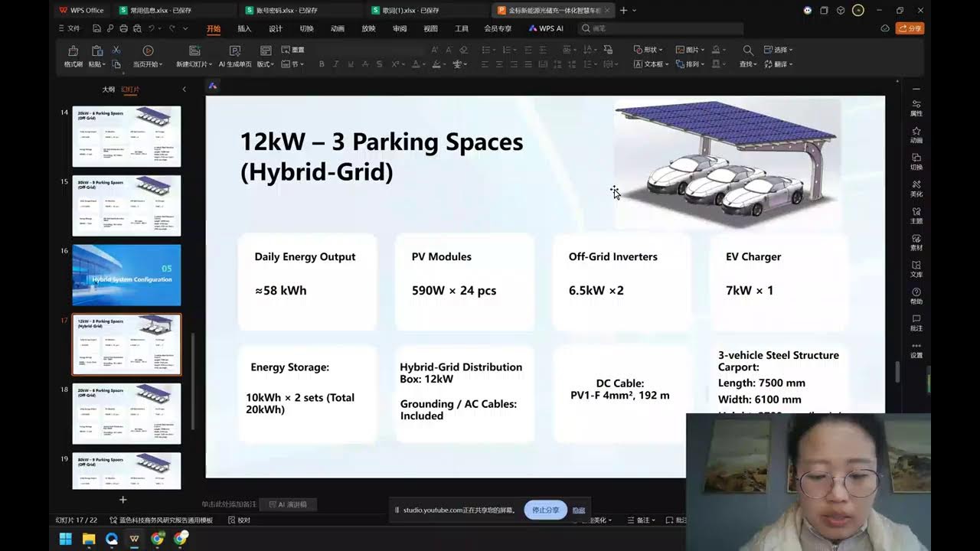Open the 属性 (Properties) side panel
The image size is (980, 551).
point(916,108)
